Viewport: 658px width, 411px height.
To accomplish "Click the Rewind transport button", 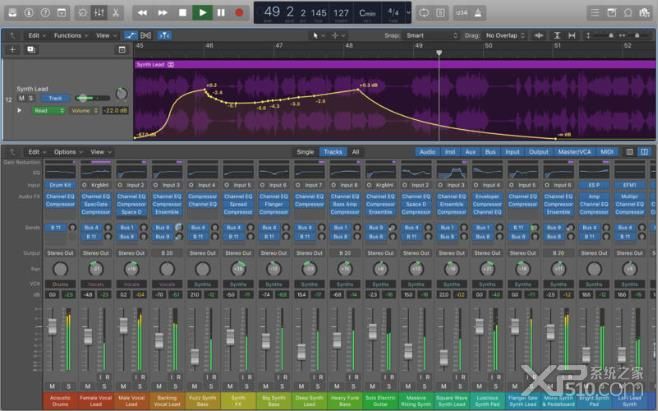I will pos(142,13).
